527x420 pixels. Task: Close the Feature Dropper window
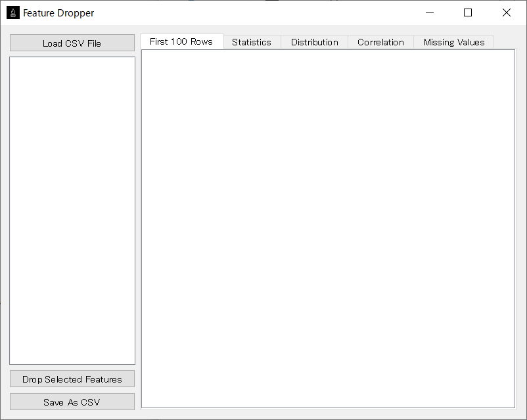click(507, 12)
